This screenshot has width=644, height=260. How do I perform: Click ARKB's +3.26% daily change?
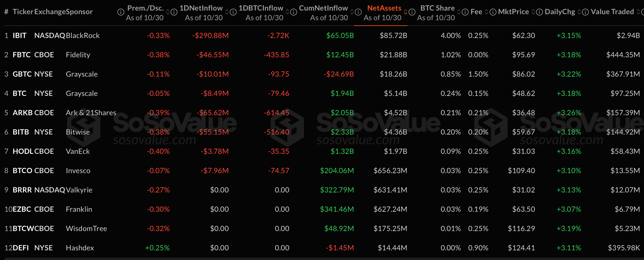[569, 113]
